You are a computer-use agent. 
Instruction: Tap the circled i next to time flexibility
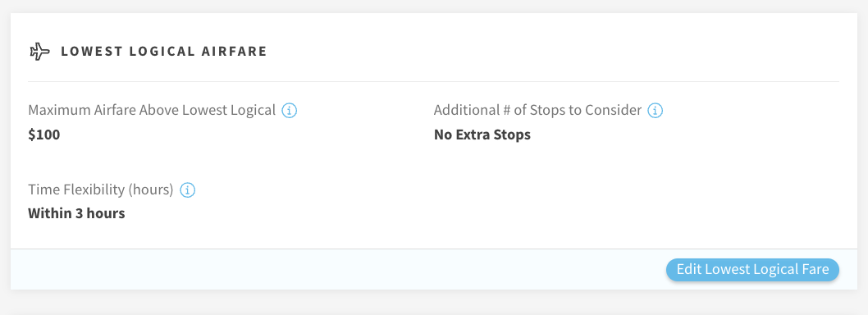click(188, 190)
